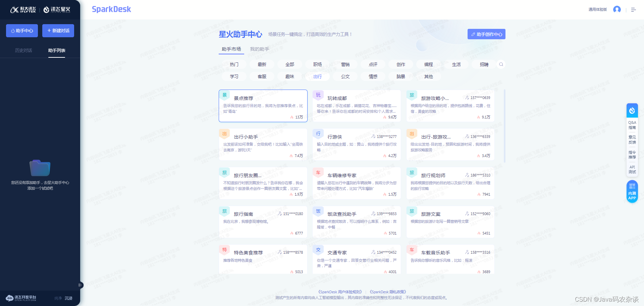Open 助手创作中心 button
Viewport: 644px width, 306px height.
click(x=486, y=34)
